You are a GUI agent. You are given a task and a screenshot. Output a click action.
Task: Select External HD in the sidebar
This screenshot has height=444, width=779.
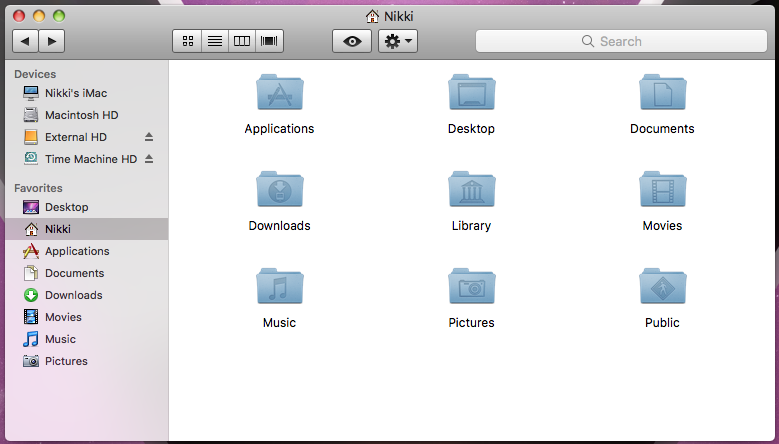(x=87, y=137)
